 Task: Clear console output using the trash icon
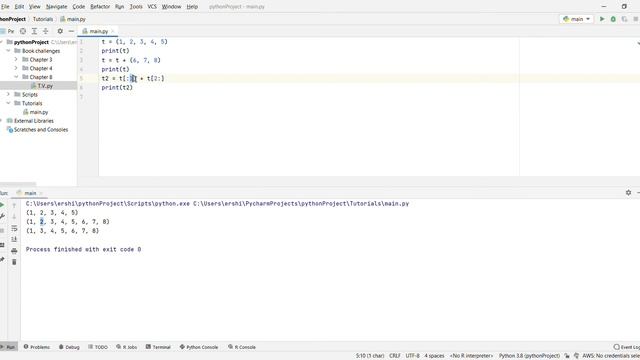pos(14,262)
